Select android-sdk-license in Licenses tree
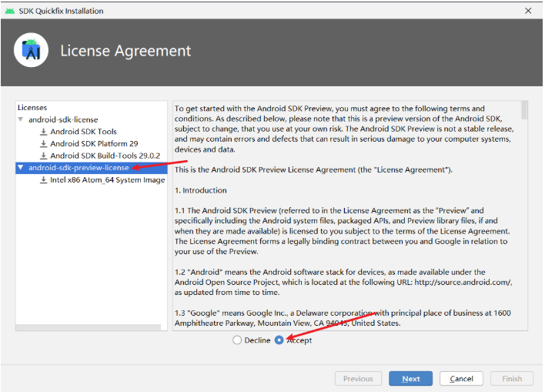This screenshot has height=392, width=545. click(x=63, y=119)
